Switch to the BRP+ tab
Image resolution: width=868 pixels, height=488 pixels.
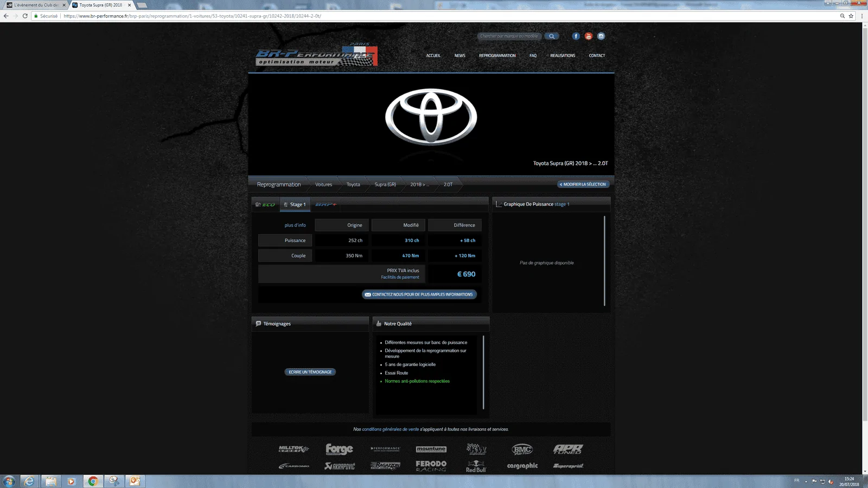(325, 204)
